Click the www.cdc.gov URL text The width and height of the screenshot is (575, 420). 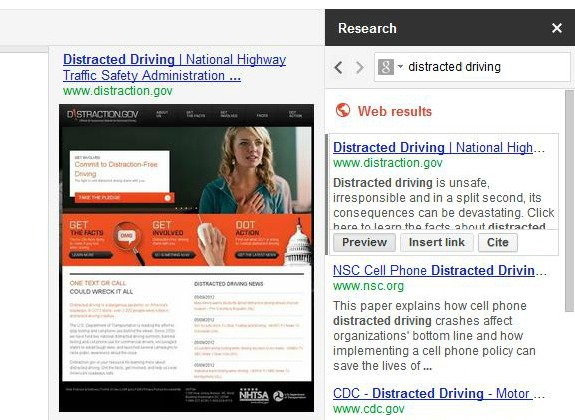tap(369, 408)
